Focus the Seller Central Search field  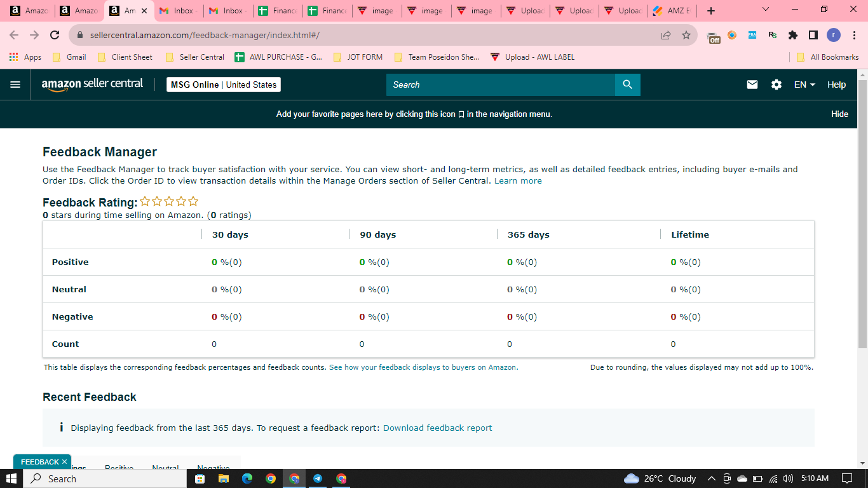click(x=501, y=85)
